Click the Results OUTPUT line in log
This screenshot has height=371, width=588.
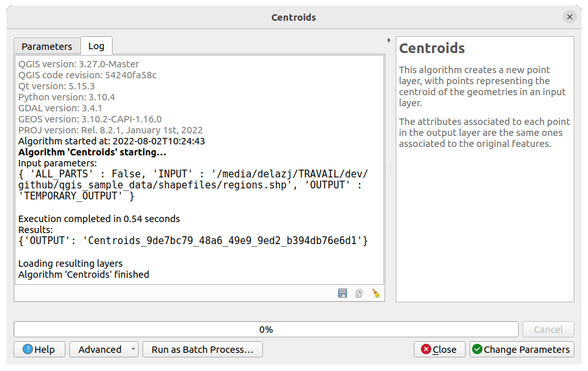tap(193, 241)
